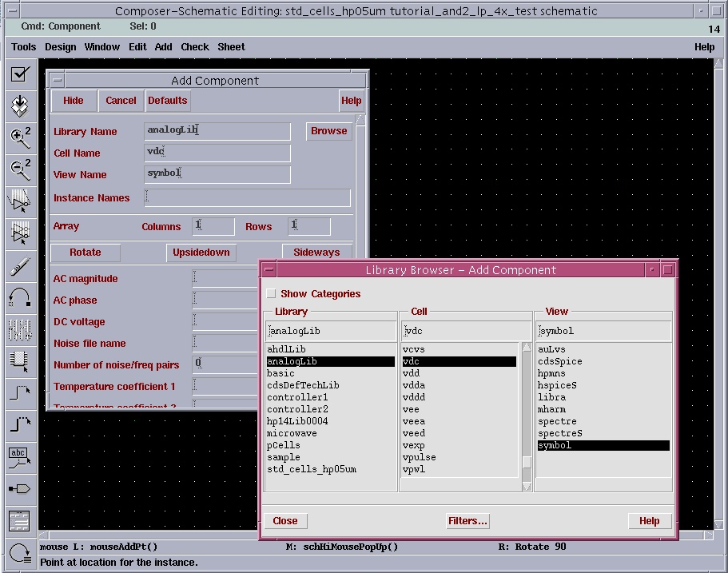This screenshot has width=728, height=573.
Task: Select 'microwave' in the Library list
Action: (331, 433)
